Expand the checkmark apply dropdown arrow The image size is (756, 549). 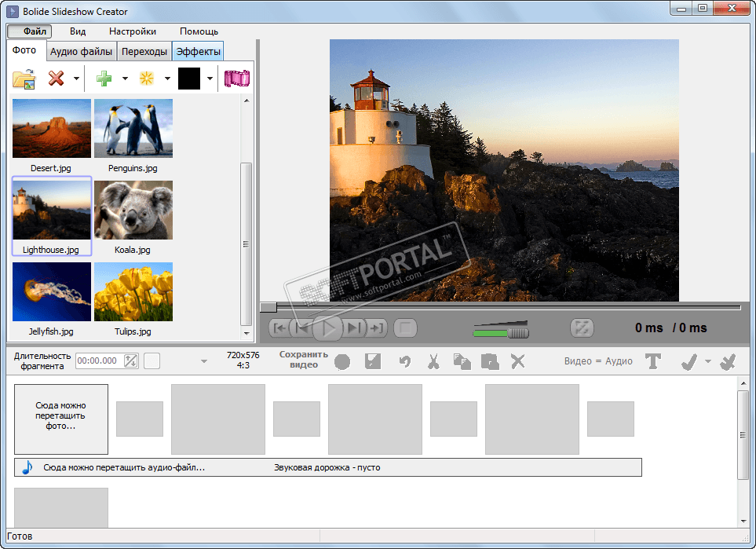pos(708,361)
